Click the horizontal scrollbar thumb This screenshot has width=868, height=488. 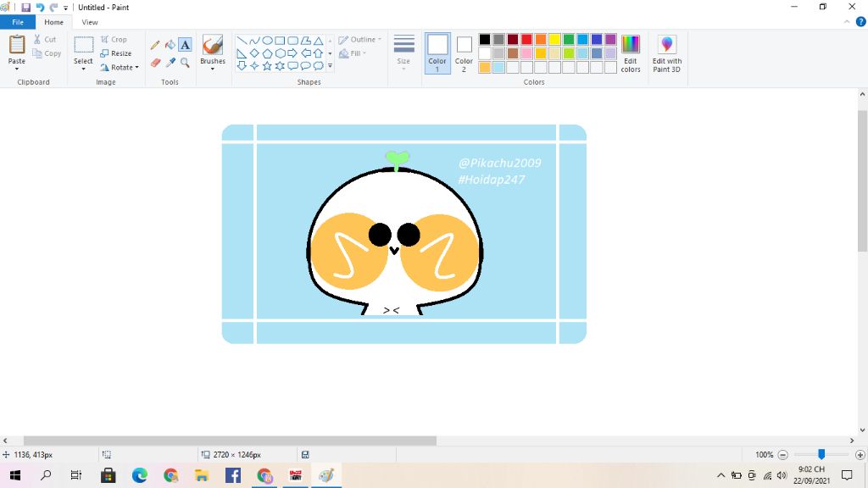coord(230,441)
